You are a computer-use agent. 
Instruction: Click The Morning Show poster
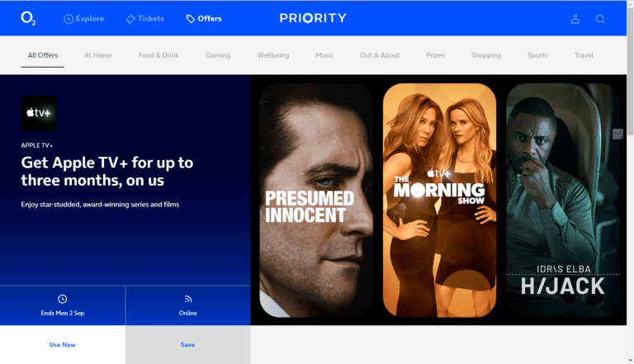[439, 201]
